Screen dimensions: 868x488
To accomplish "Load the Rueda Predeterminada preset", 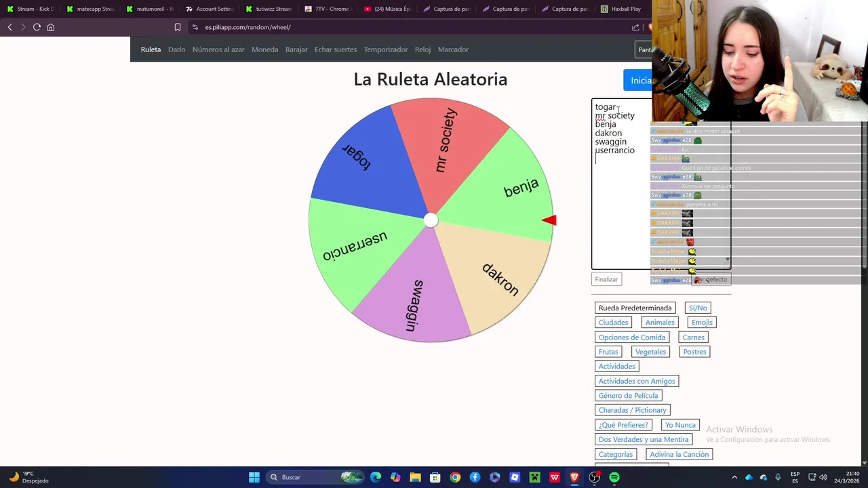I will pyautogui.click(x=635, y=308).
